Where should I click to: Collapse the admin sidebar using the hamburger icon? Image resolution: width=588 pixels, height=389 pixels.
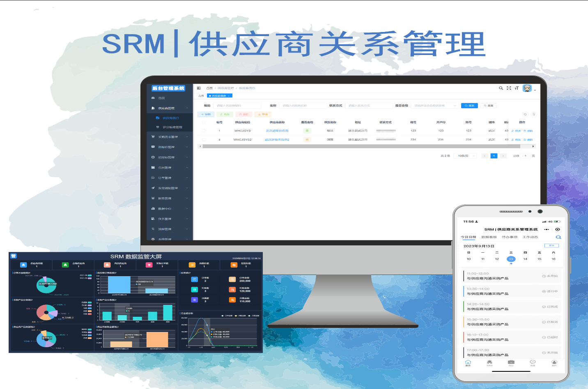pos(199,88)
